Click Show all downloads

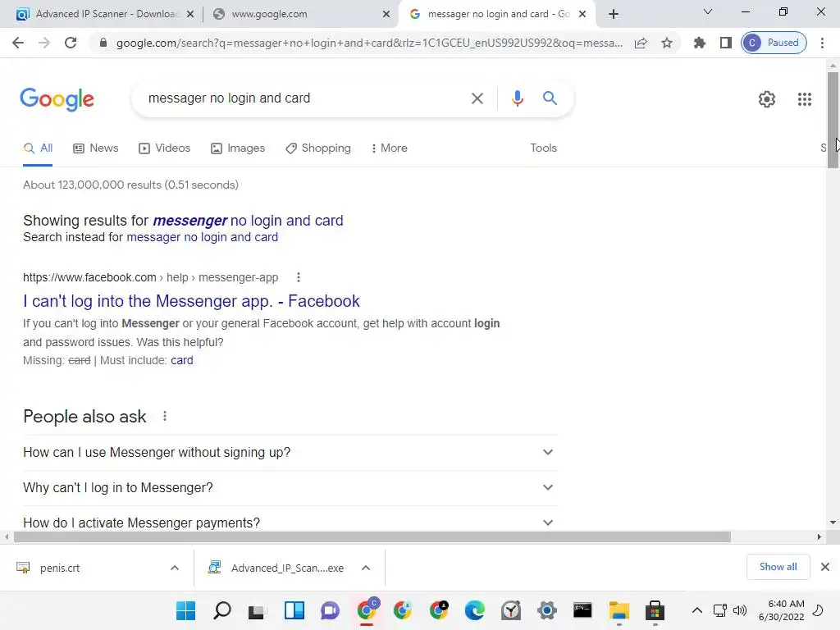778,567
